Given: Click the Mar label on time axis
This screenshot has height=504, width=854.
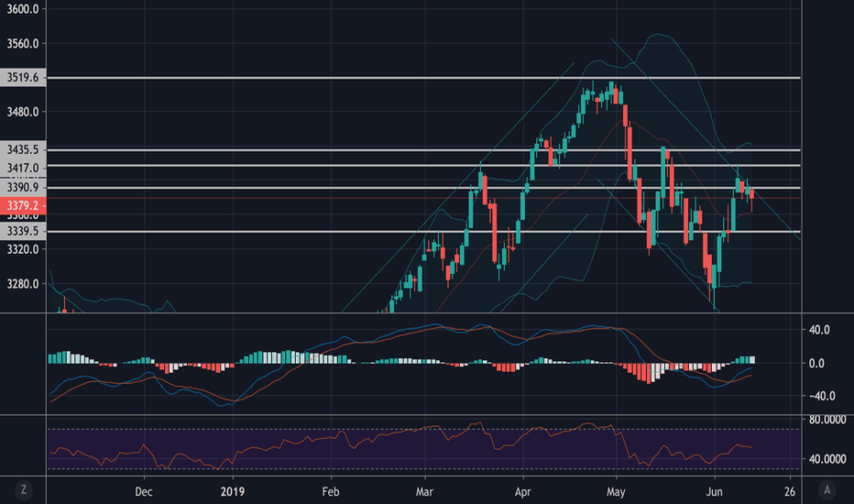Looking at the screenshot, I should pos(424,491).
